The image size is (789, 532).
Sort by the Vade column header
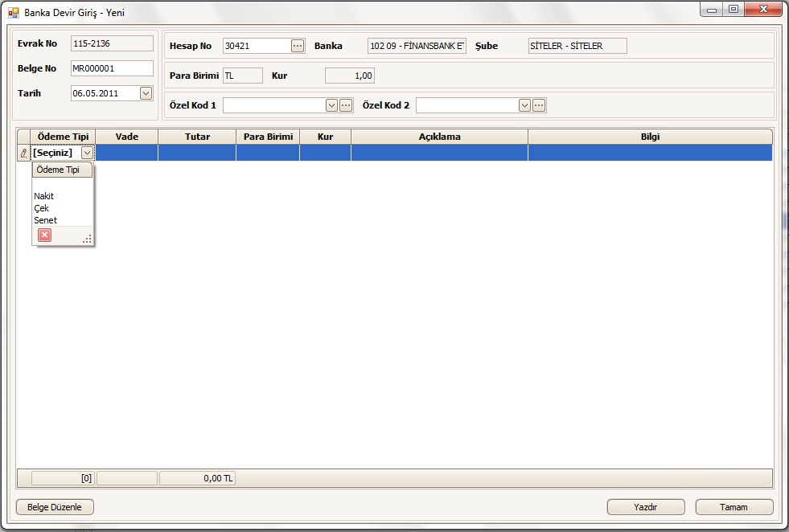[x=127, y=137]
